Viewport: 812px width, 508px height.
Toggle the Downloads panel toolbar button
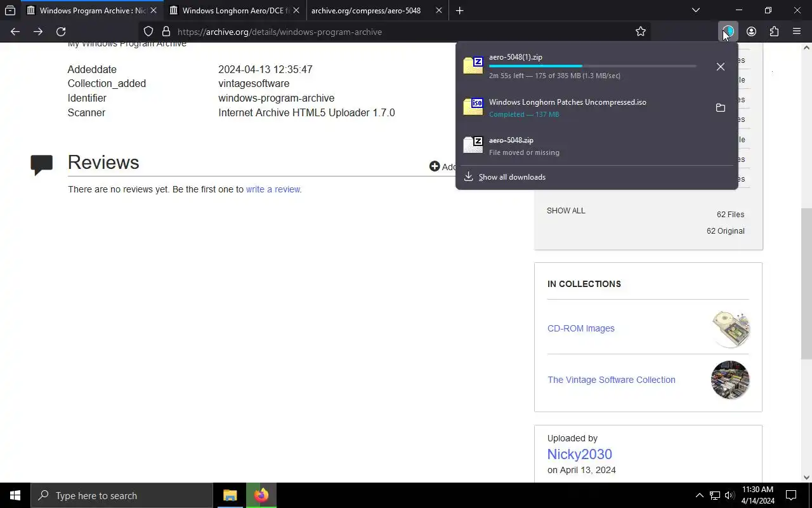[728, 31]
